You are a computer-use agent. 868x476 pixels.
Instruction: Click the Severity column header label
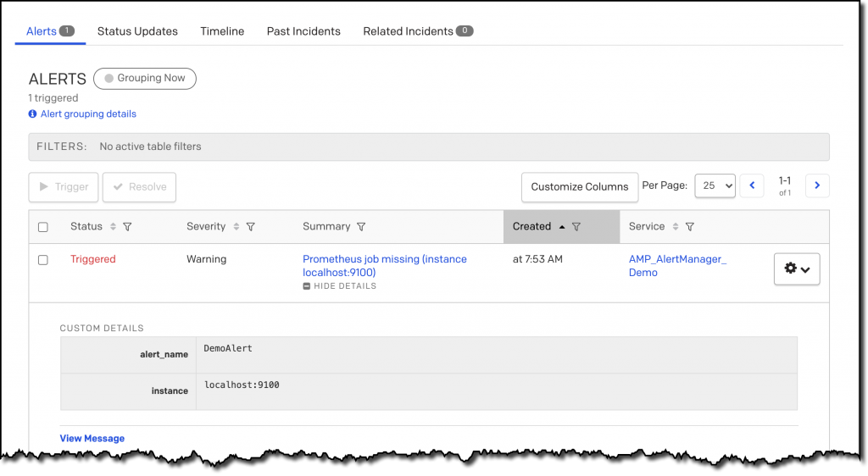click(206, 227)
